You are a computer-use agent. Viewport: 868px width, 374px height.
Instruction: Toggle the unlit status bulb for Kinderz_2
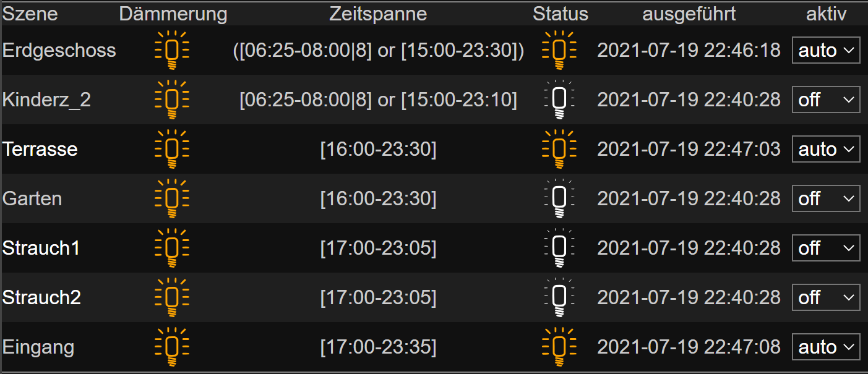point(559,100)
